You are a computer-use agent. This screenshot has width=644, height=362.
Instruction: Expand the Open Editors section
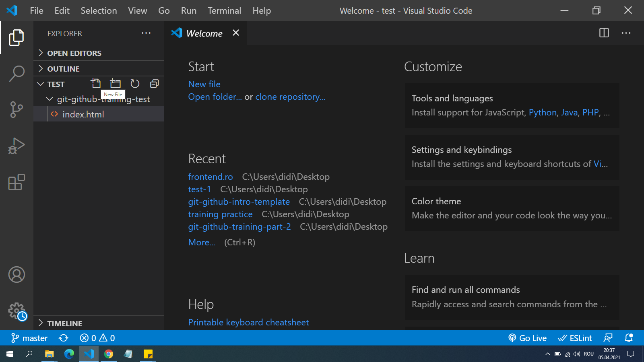[x=74, y=53]
